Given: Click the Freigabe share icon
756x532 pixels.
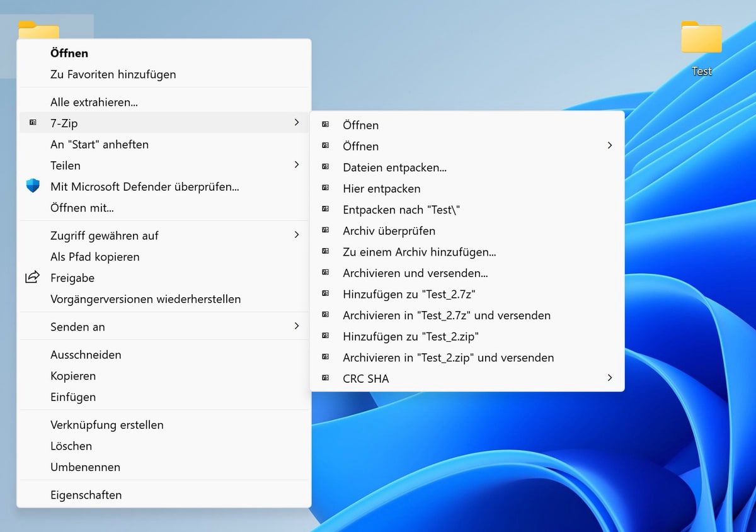Looking at the screenshot, I should 32,278.
